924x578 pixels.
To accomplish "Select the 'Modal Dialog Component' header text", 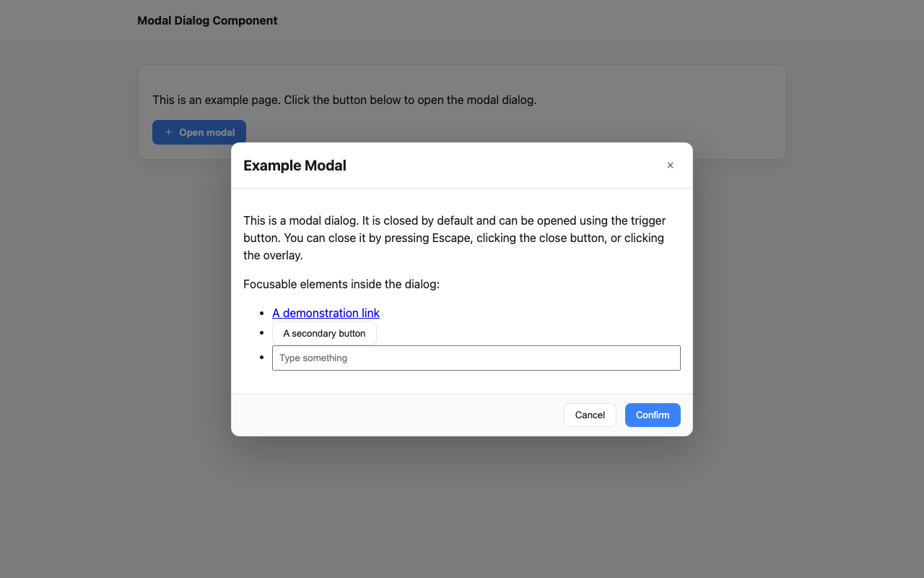I will 207,20.
